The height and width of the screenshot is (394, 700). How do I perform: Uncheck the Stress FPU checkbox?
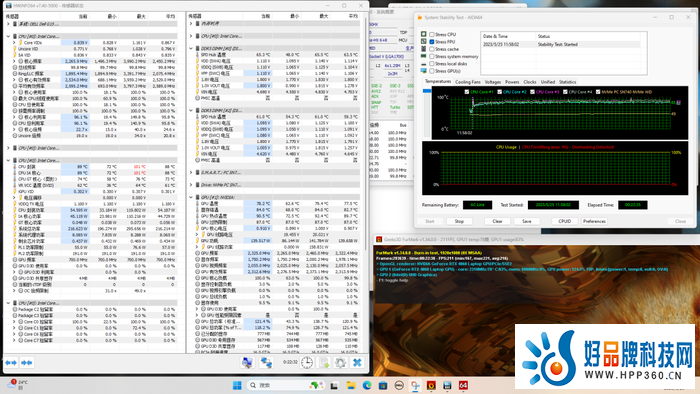[432, 41]
